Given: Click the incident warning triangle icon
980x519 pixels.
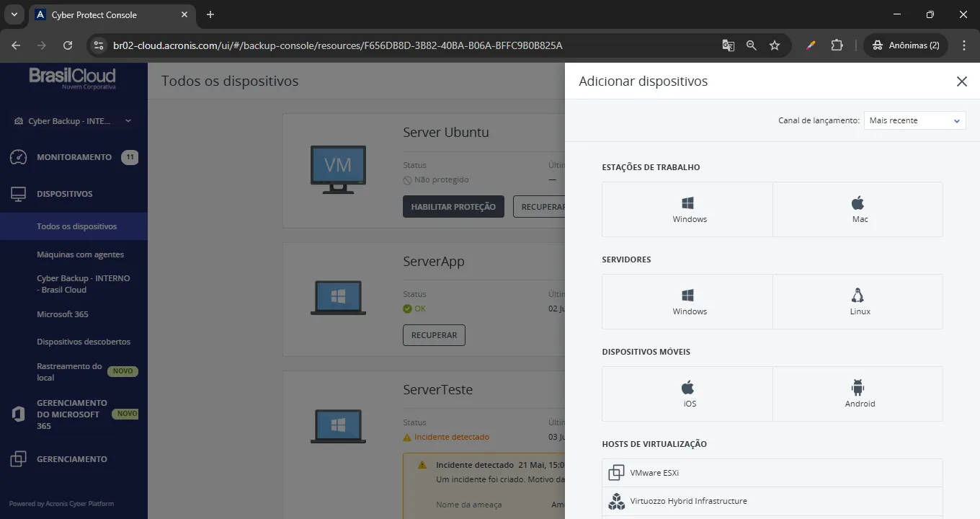Looking at the screenshot, I should [x=422, y=465].
